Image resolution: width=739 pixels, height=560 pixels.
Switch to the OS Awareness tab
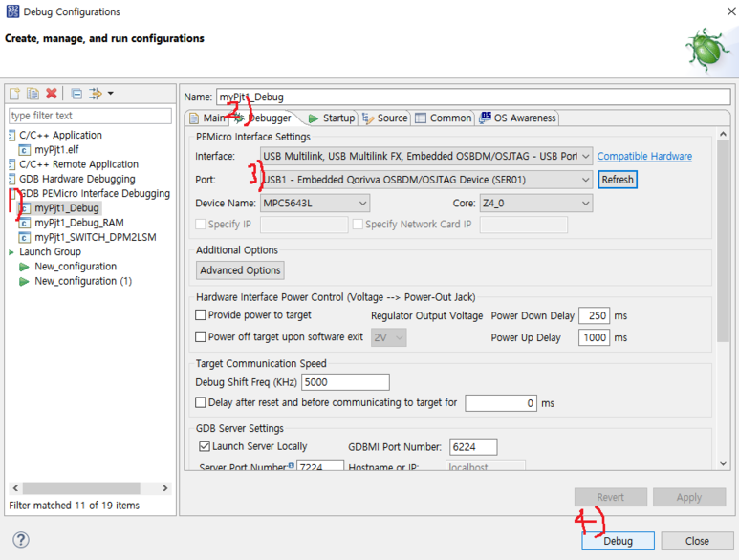click(517, 118)
